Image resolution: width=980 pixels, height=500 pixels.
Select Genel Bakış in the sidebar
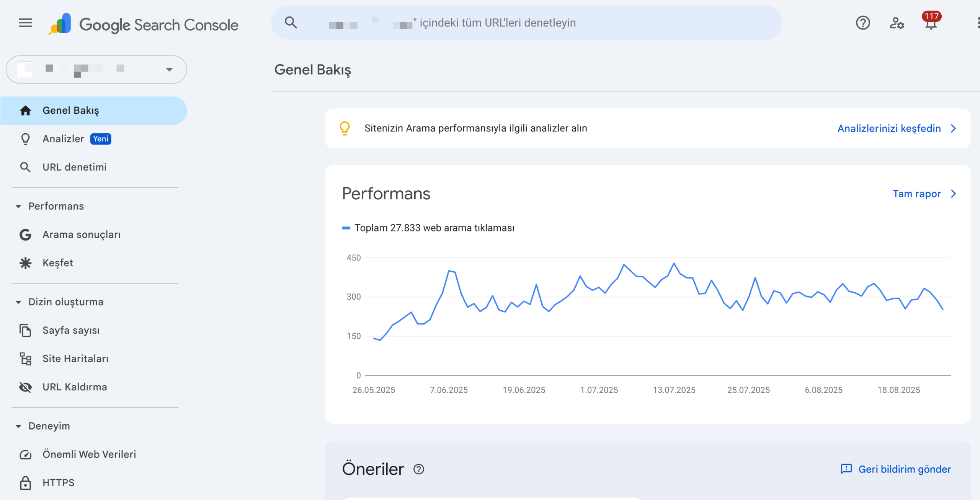click(93, 110)
